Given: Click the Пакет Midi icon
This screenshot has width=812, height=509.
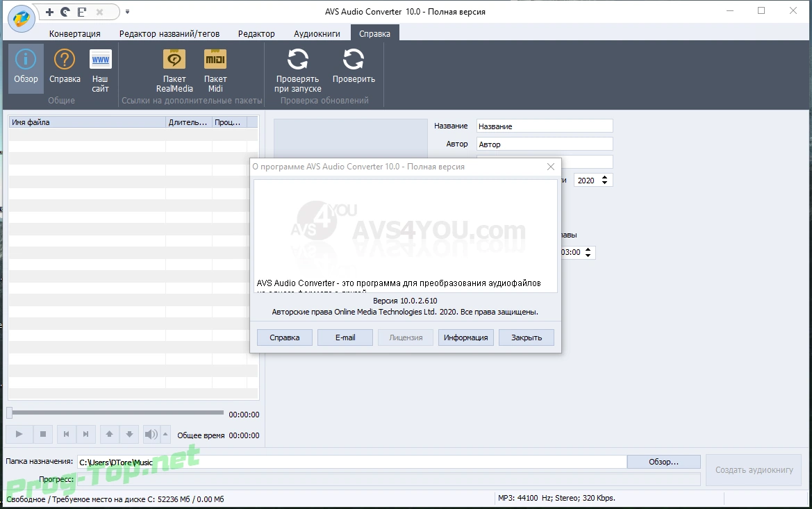Looking at the screenshot, I should (215, 70).
